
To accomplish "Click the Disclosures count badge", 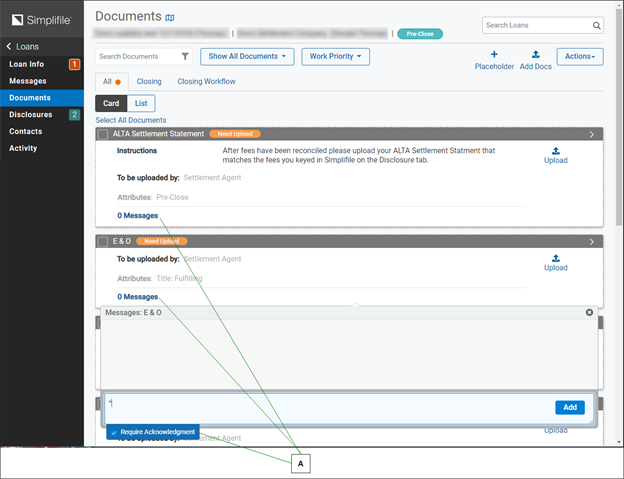I will coord(74,115).
